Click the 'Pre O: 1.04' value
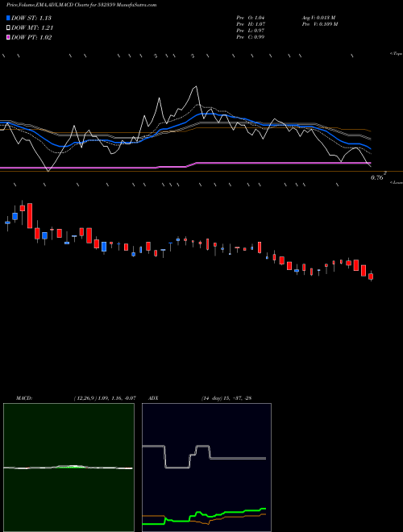This screenshot has height=532, width=403. coord(251,18)
